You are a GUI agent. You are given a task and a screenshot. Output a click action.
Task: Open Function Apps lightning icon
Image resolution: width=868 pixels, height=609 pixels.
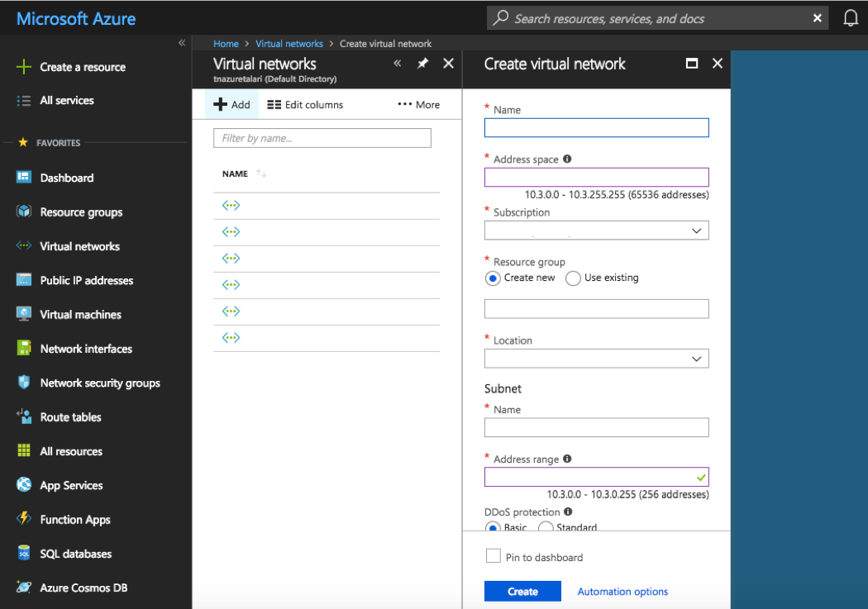(x=24, y=520)
